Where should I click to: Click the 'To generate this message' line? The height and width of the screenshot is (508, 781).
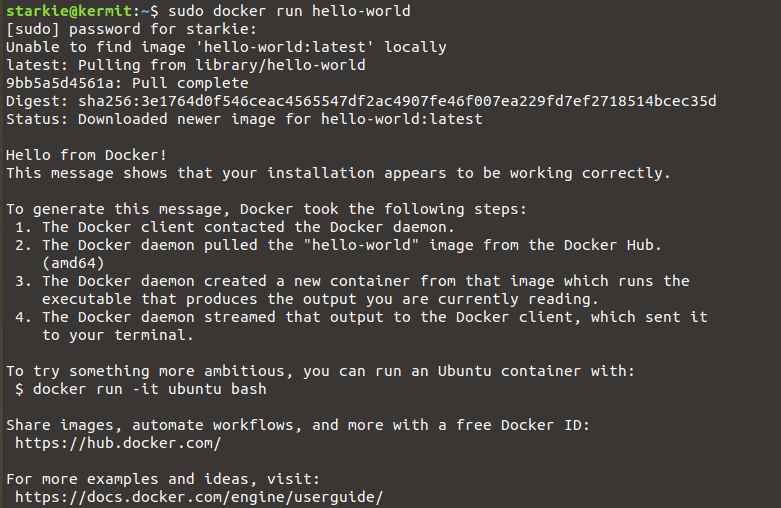point(266,209)
